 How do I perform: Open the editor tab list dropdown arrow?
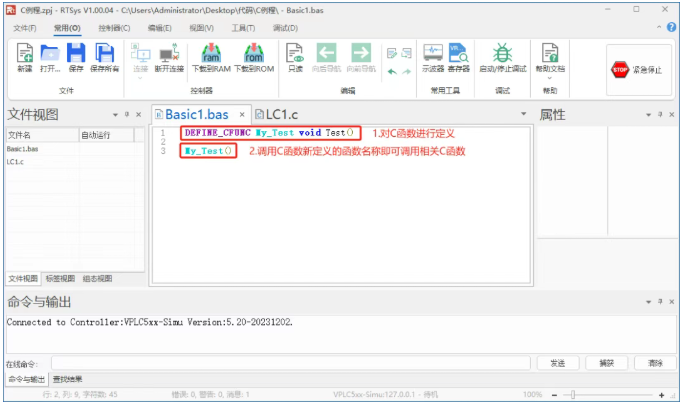524,115
